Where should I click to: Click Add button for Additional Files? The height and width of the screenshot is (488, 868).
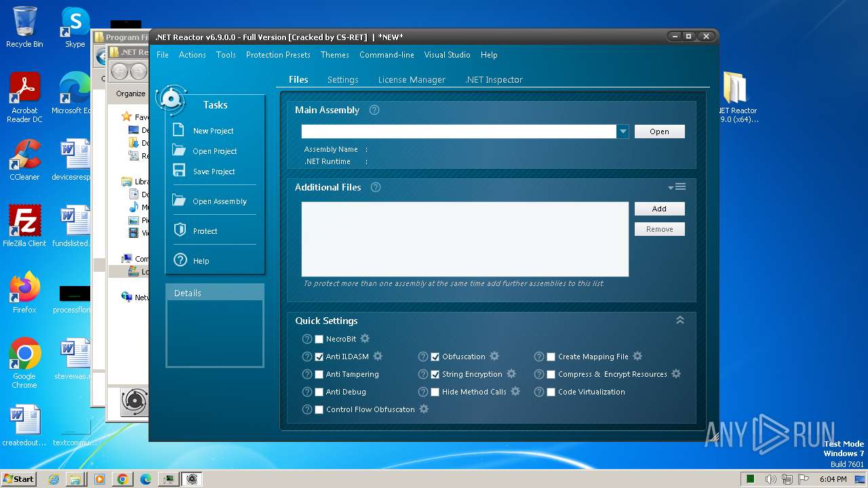660,209
